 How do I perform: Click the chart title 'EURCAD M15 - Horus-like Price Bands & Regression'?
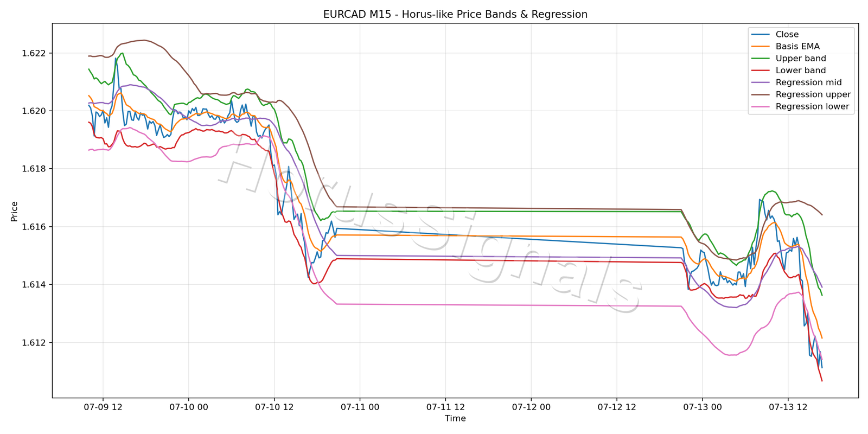point(455,15)
